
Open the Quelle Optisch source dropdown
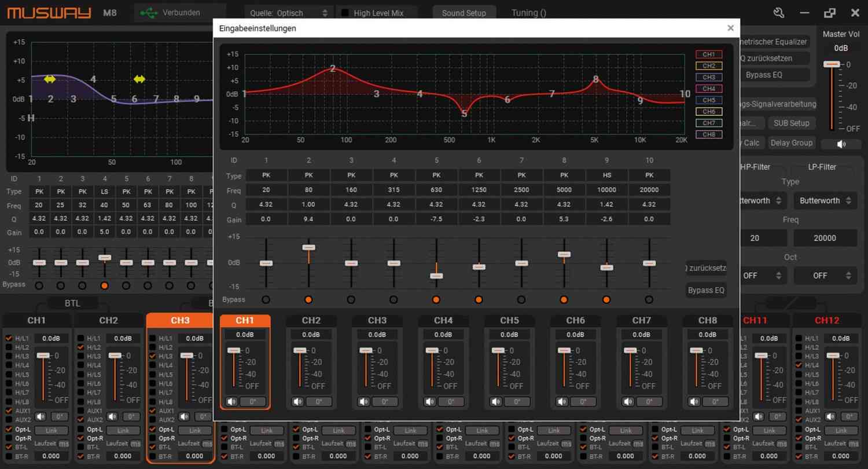click(x=289, y=13)
